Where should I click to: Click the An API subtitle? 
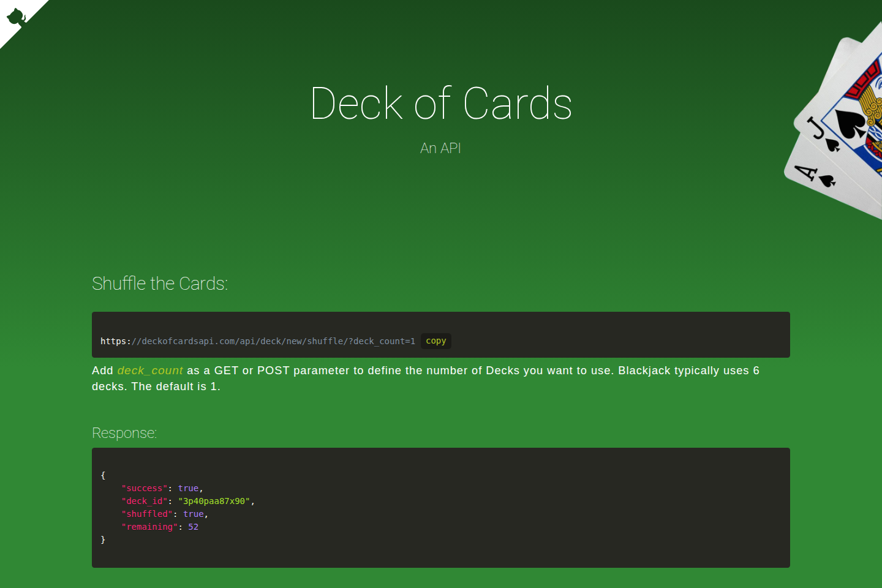[440, 148]
